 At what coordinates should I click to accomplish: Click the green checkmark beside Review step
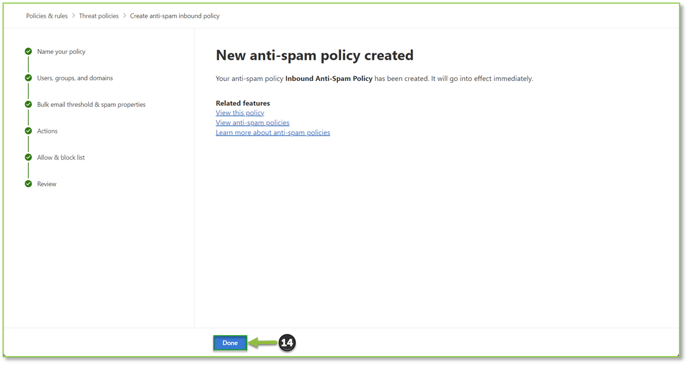click(x=29, y=184)
